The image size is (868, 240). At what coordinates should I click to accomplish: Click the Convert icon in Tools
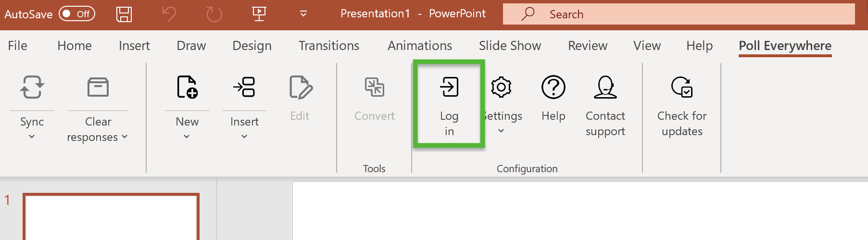pyautogui.click(x=374, y=87)
